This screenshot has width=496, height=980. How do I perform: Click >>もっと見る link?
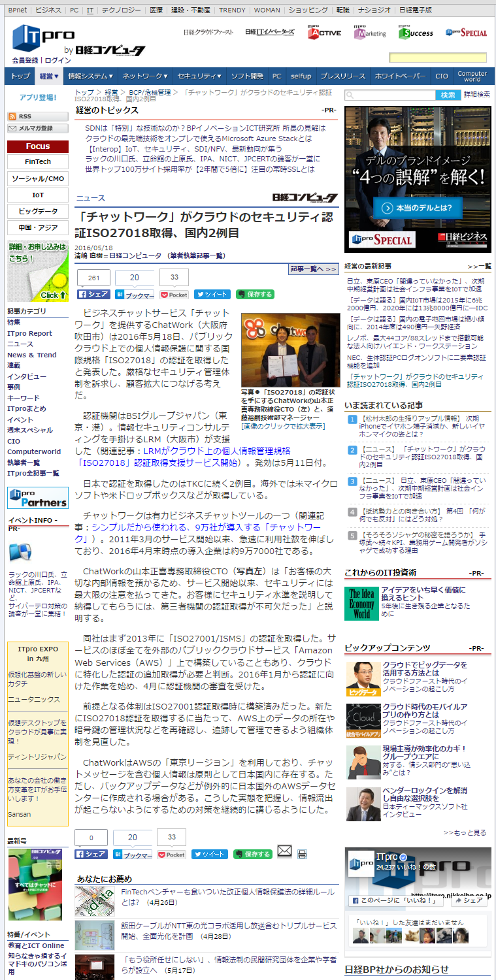(x=465, y=832)
